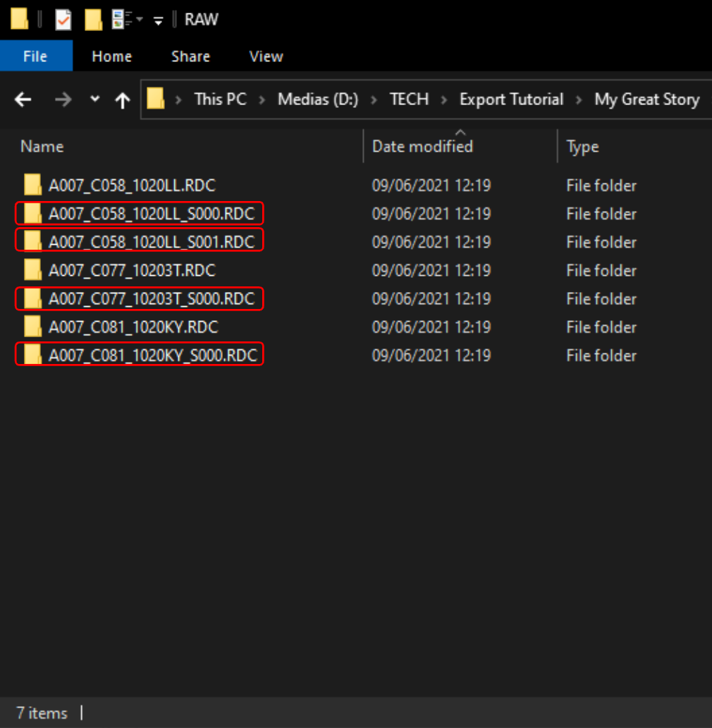Navigate to Medias (D:) in breadcrumb
Image resolution: width=712 pixels, height=728 pixels.
click(318, 99)
